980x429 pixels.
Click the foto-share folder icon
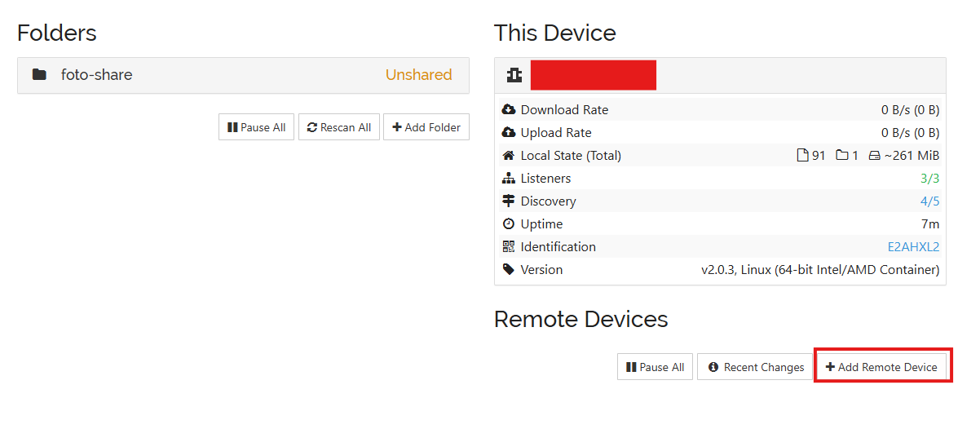coord(39,75)
